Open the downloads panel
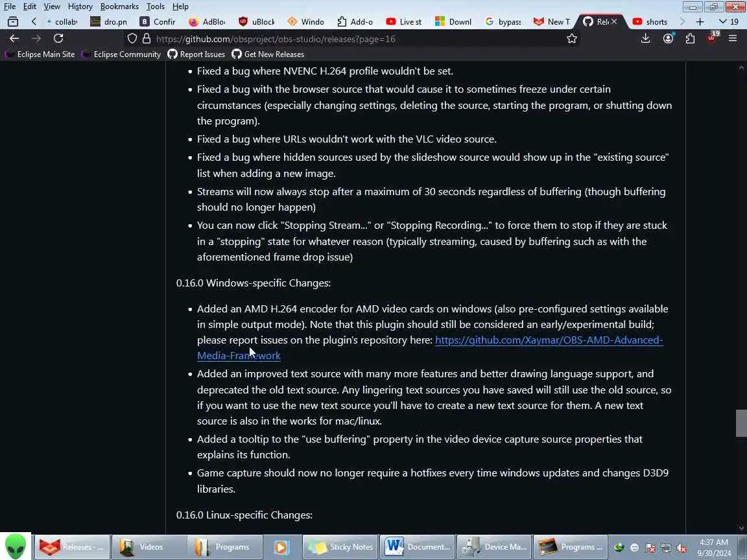The image size is (747, 560). click(646, 39)
